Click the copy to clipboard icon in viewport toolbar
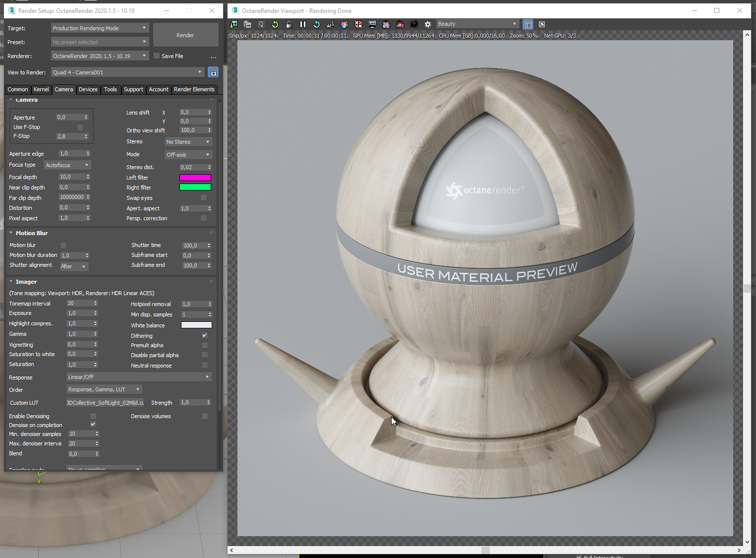Screen dimensions: 756x558 click(247, 24)
